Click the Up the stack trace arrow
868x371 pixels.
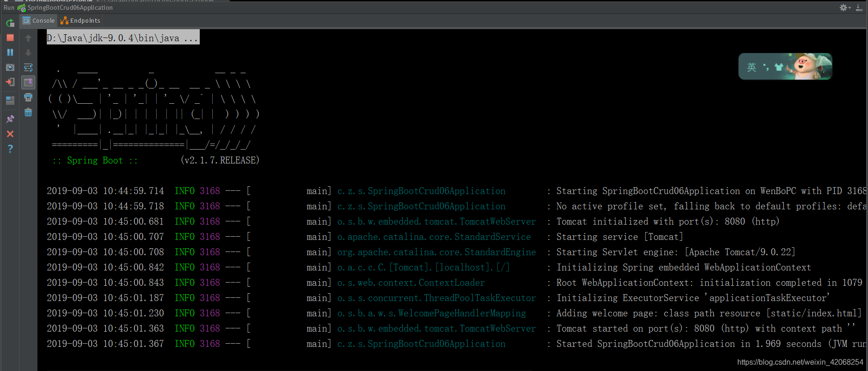coord(28,38)
